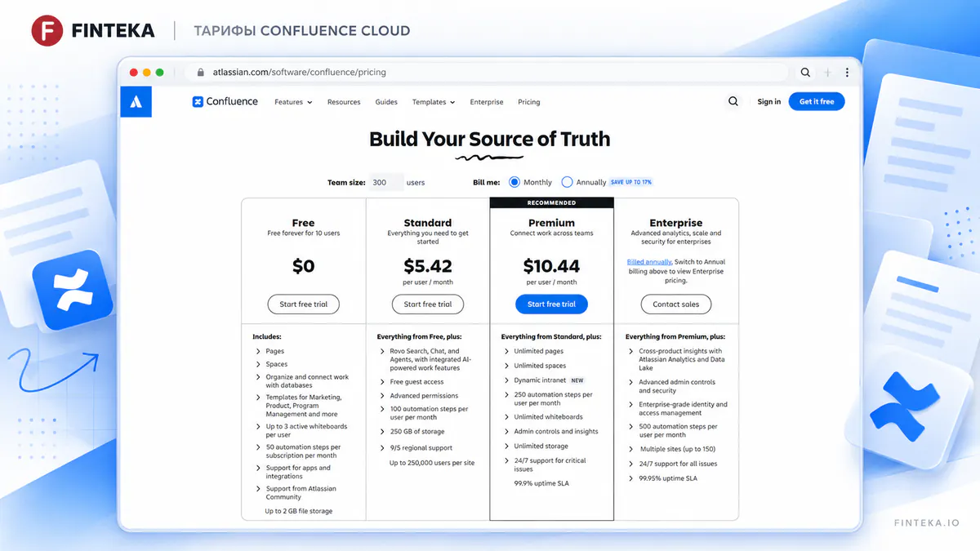Expand Admin controls and insights chevron
This screenshot has height=551, width=980.
506,432
